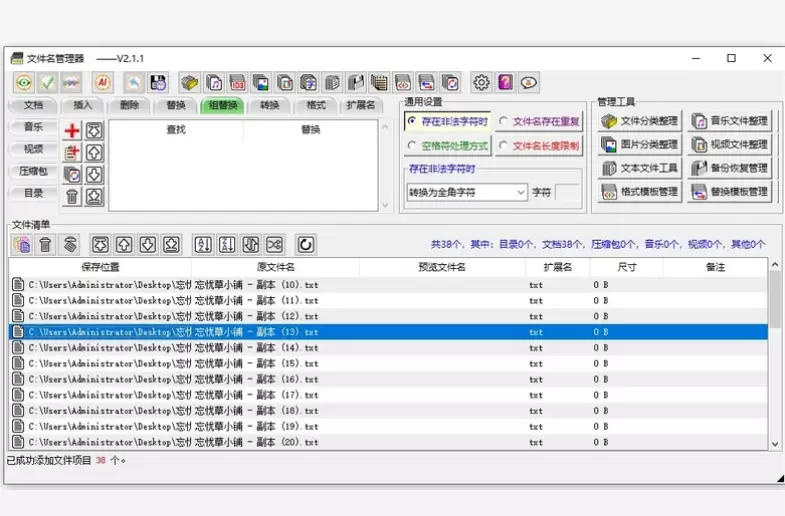
Task: Select the row 忘忧草小铺 - 副本 (10).txt
Action: point(388,285)
